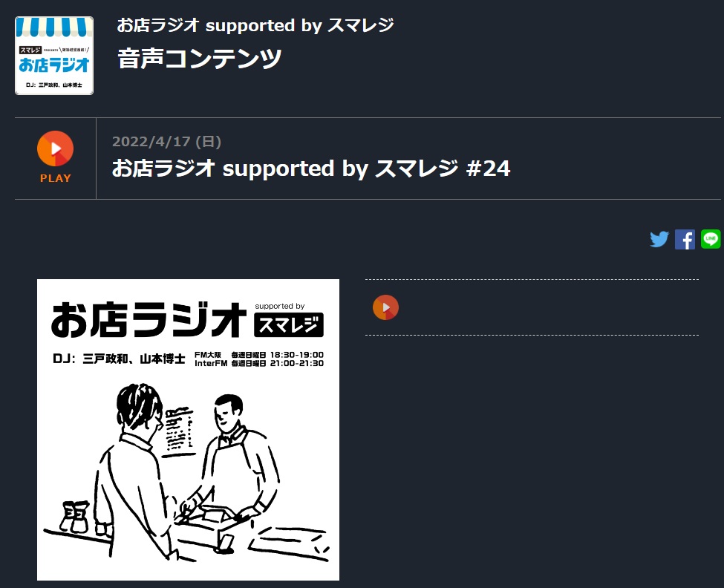
Task: Share the episode on Twitter
Action: pos(659,240)
